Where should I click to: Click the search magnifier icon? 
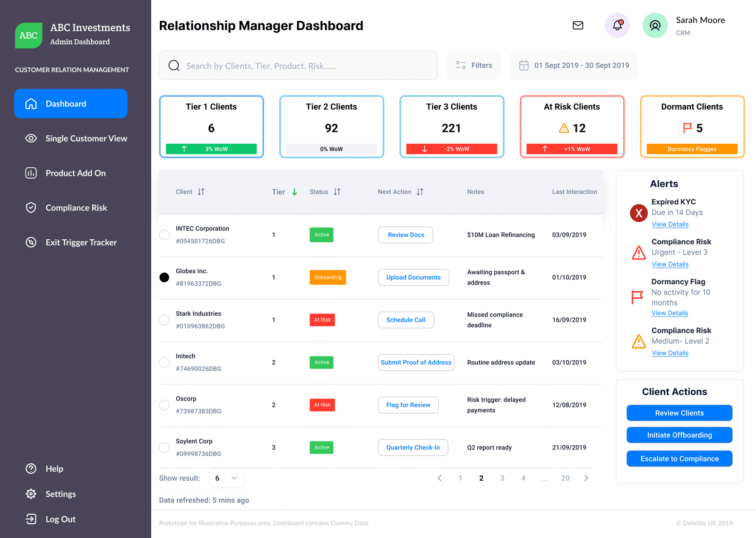coord(174,66)
